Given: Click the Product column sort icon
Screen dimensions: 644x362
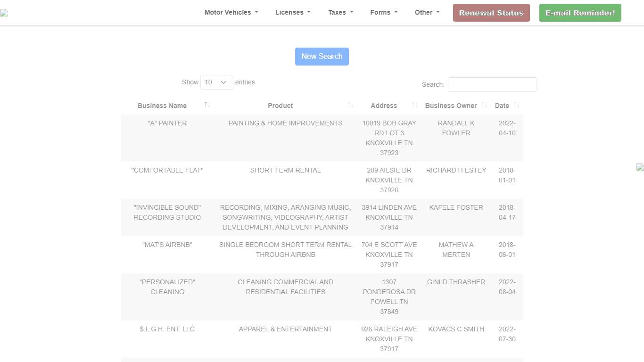Looking at the screenshot, I should [x=350, y=105].
